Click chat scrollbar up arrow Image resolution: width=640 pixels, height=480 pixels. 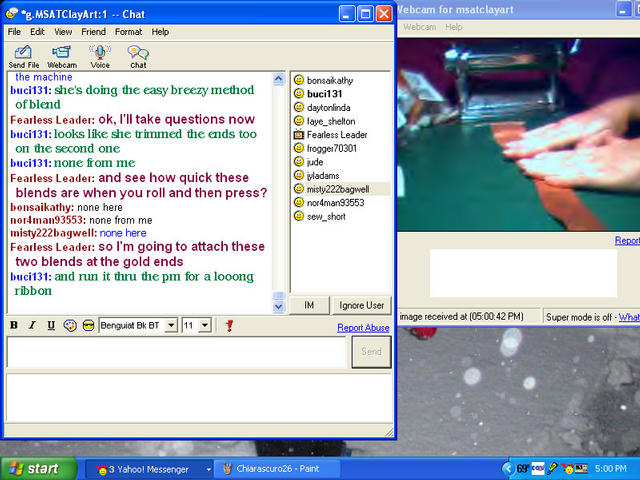(278, 79)
